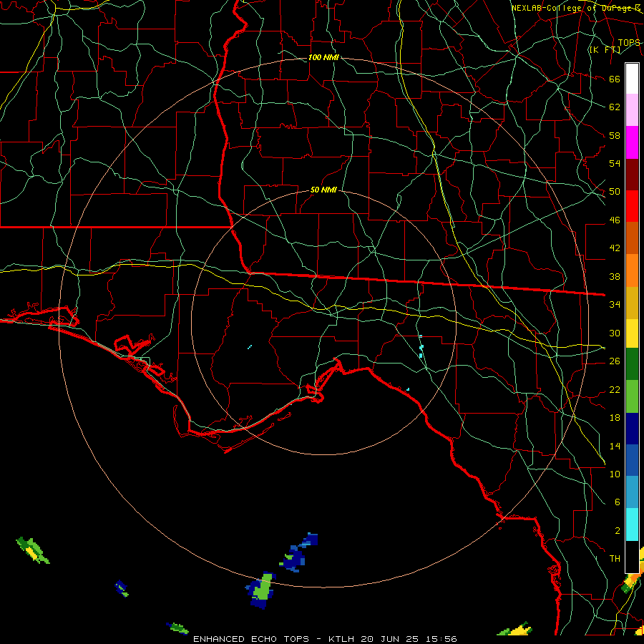The height and width of the screenshot is (644, 644).
Task: Click the 50 NMI range ring label
Action: coord(323,190)
